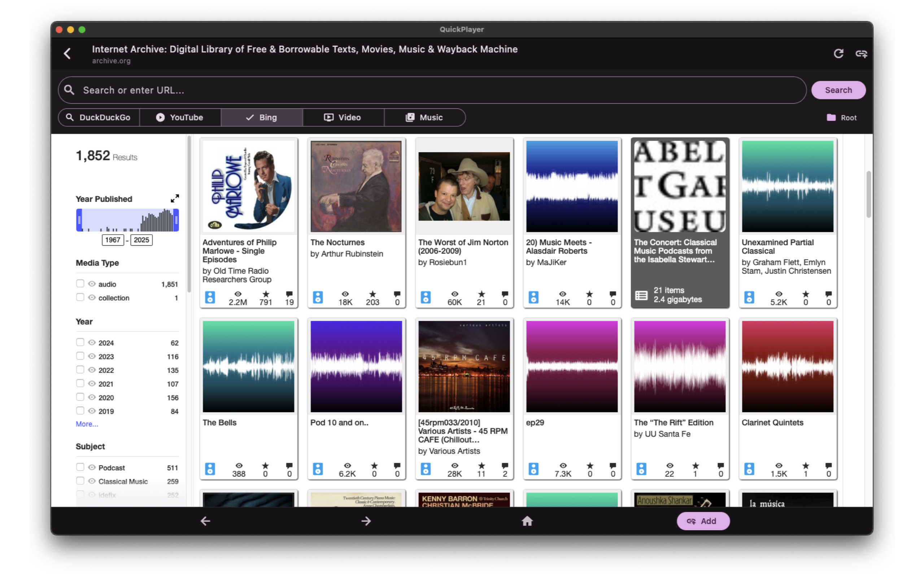This screenshot has height=577, width=924.
Task: Go to home page icon
Action: (527, 521)
